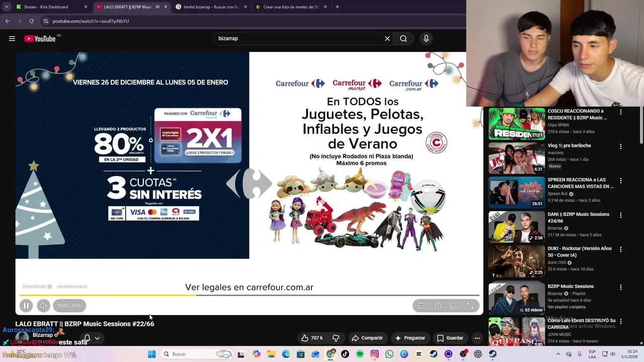Toggle theater mode in the player
Viewport: 644px width, 362px height.
454,306
